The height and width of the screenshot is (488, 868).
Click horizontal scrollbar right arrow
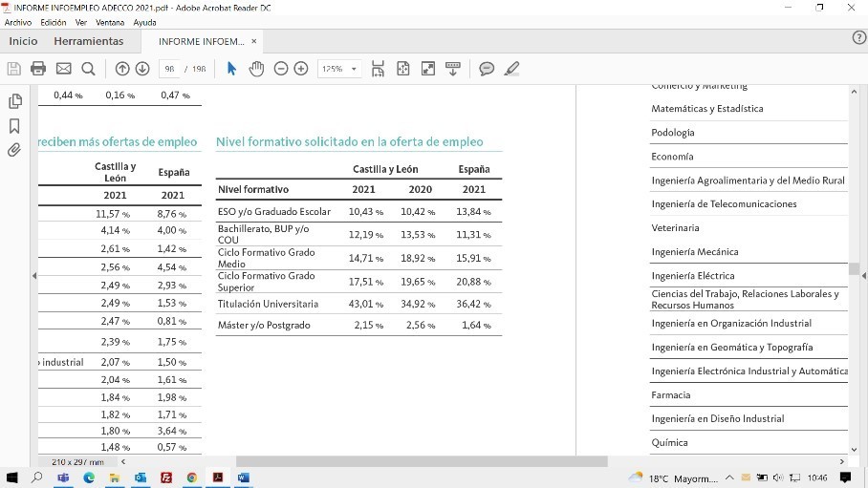click(x=842, y=461)
